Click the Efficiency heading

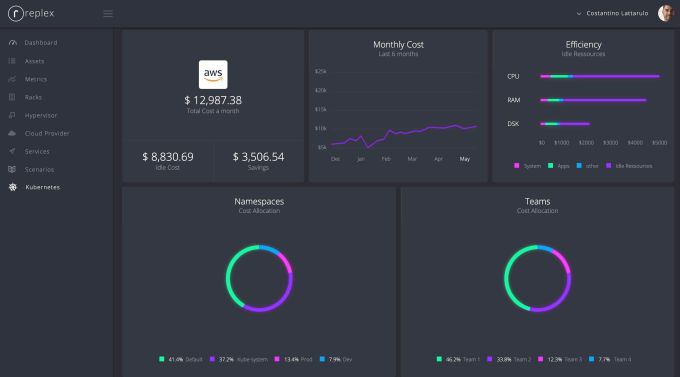click(583, 45)
